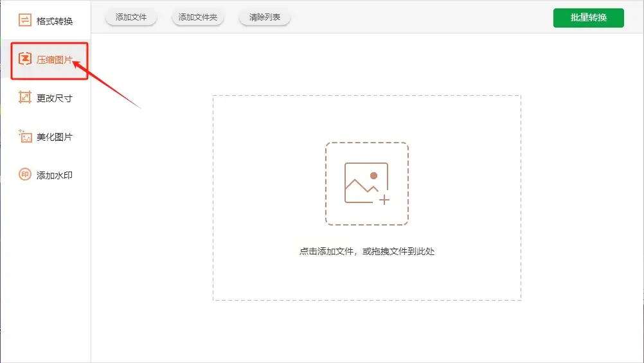This screenshot has width=644, height=363.
Task: Click the 更改尺寸 resize icon
Action: click(24, 97)
